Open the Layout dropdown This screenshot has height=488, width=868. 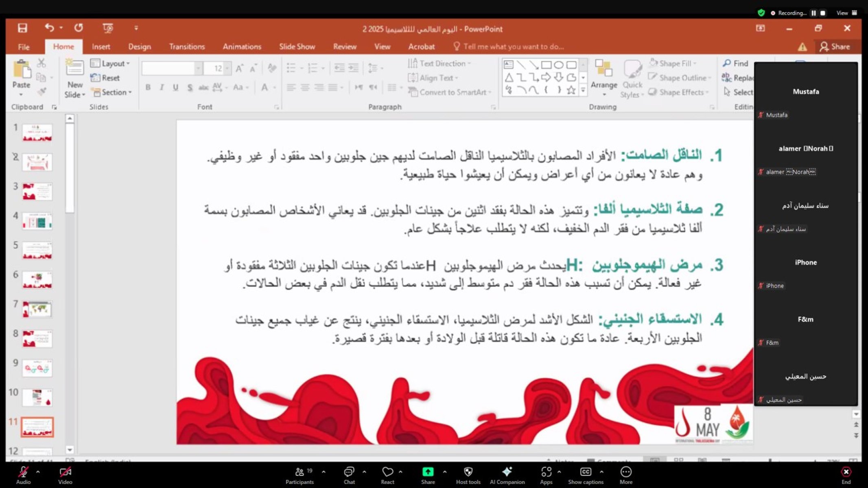click(x=110, y=63)
